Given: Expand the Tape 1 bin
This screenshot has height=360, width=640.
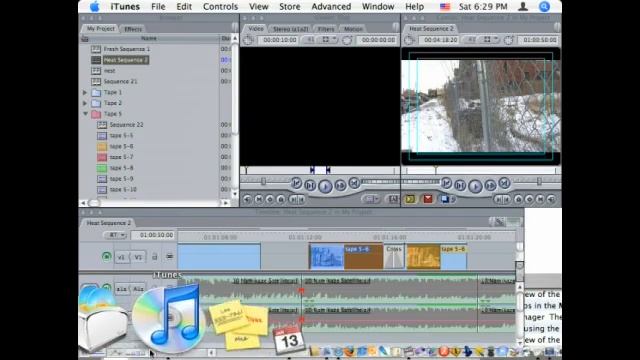Looking at the screenshot, I should point(85,92).
